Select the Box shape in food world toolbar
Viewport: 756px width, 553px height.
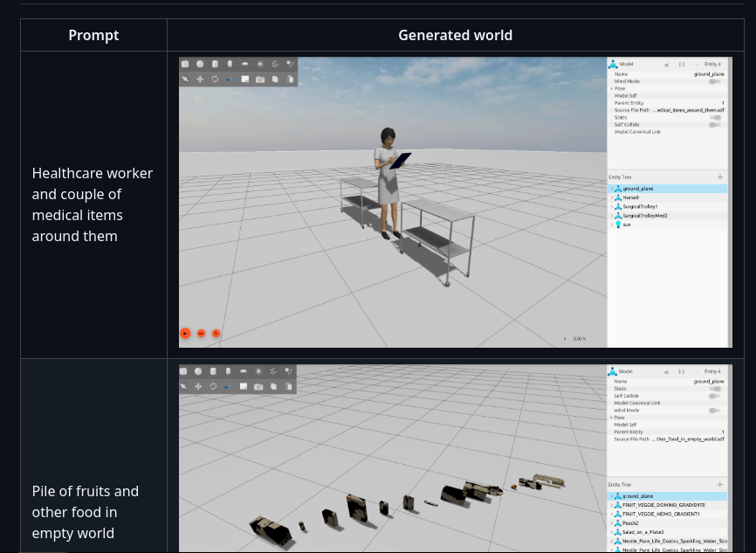pos(183,371)
